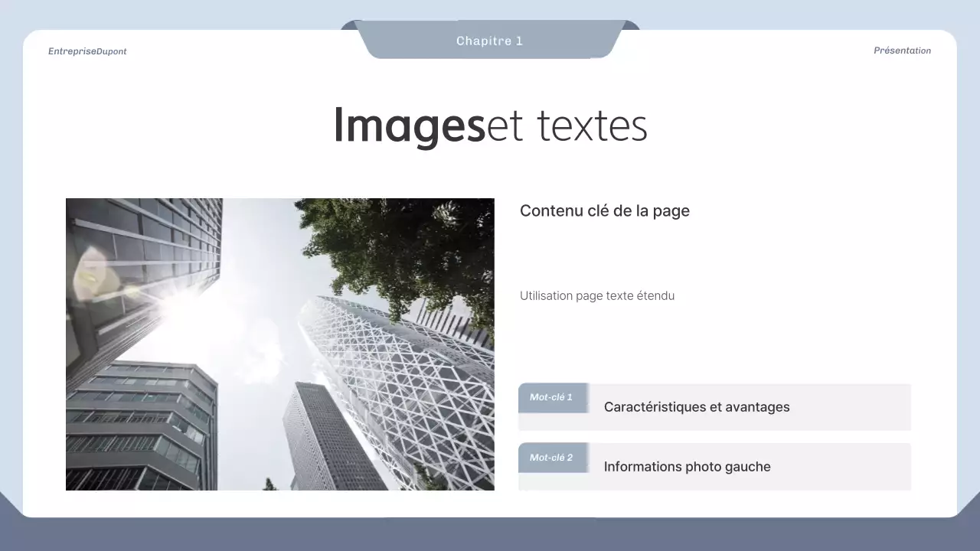The height and width of the screenshot is (551, 980).
Task: Select the skyscraper photo on the left
Action: (279, 344)
